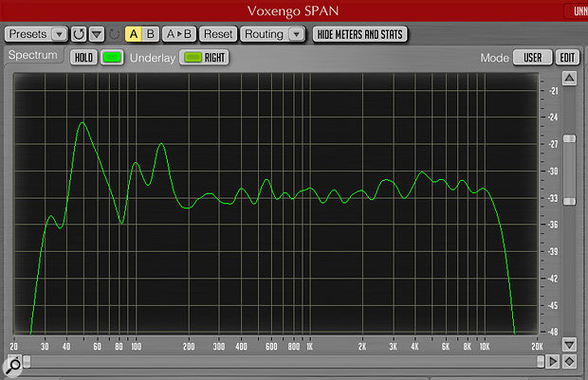Viewport: 588px width, 380px height.
Task: Click the diamond reset-zoom icon
Action: pos(569,362)
